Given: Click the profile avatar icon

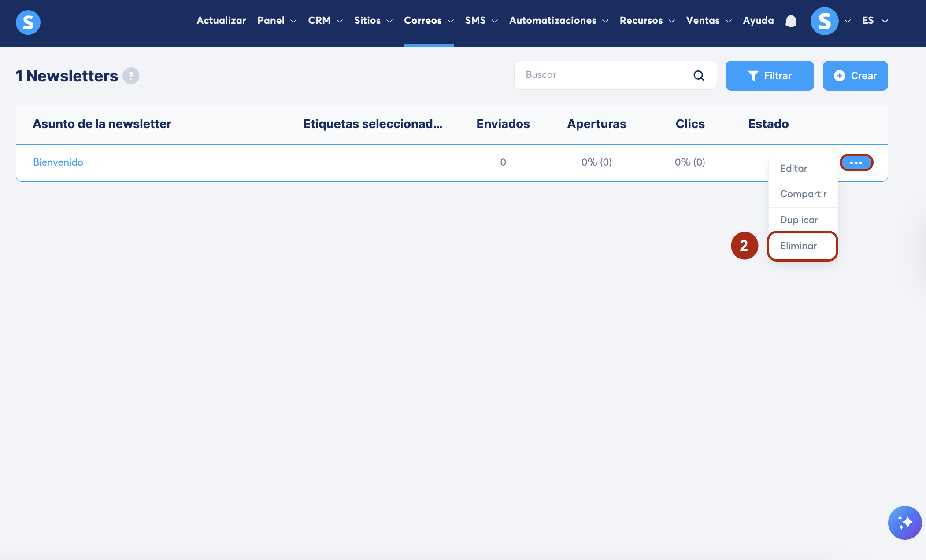Looking at the screenshot, I should [x=824, y=21].
